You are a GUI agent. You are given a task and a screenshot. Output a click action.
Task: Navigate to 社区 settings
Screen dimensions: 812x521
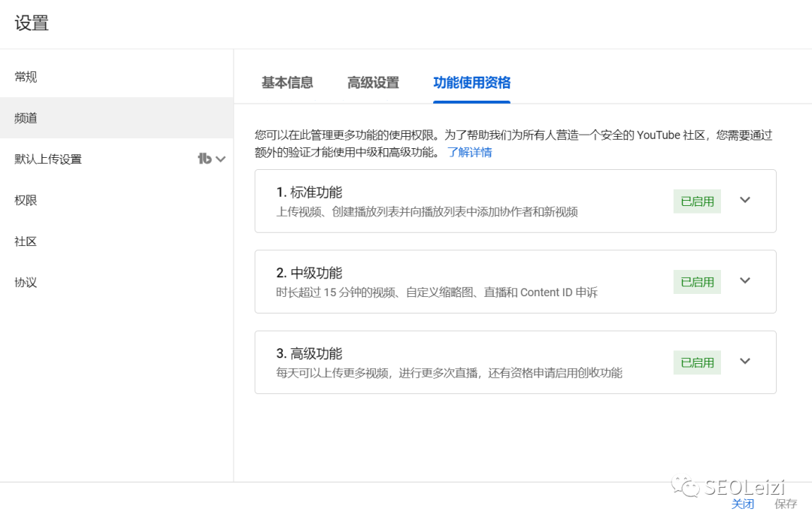click(26, 241)
